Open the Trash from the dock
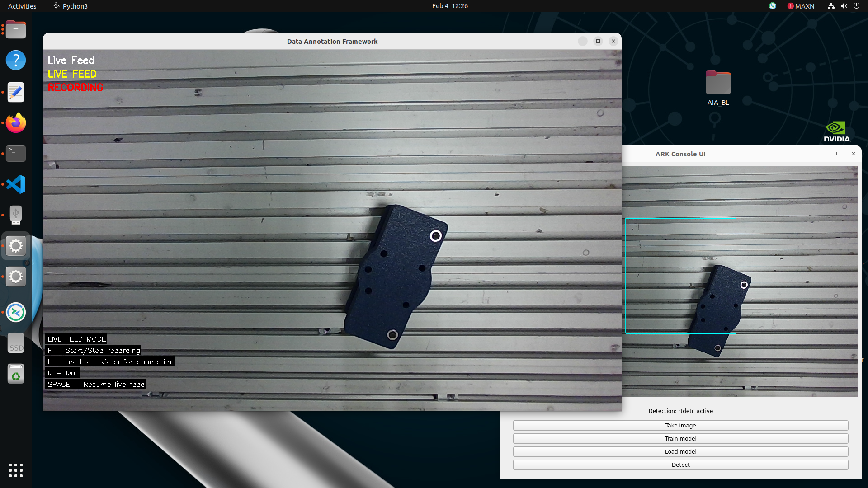The image size is (868, 488). pyautogui.click(x=16, y=374)
